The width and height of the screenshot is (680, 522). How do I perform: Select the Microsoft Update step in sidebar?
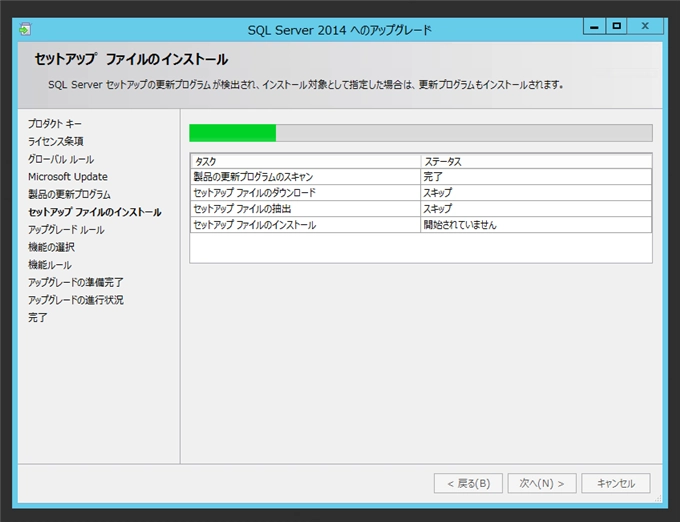click(68, 177)
